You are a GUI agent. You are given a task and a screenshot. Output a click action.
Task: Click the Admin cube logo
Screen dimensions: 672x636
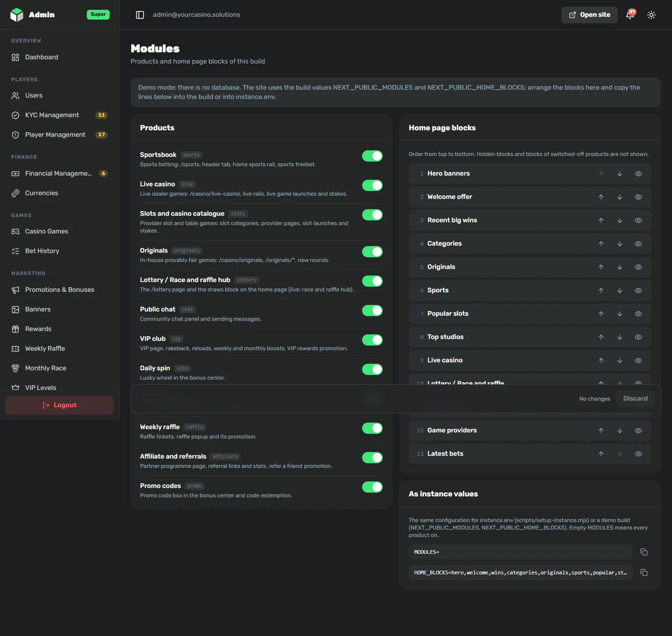tap(17, 15)
